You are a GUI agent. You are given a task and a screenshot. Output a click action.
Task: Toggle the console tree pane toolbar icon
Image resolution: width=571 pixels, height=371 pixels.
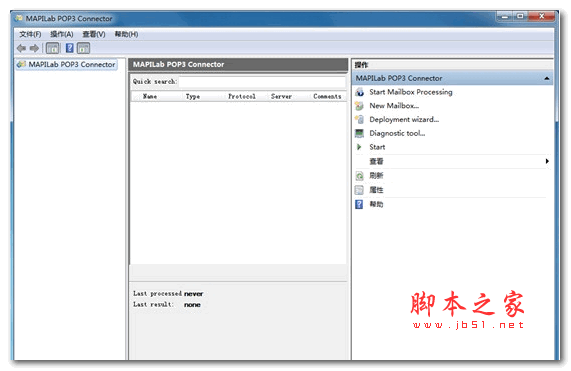point(52,48)
